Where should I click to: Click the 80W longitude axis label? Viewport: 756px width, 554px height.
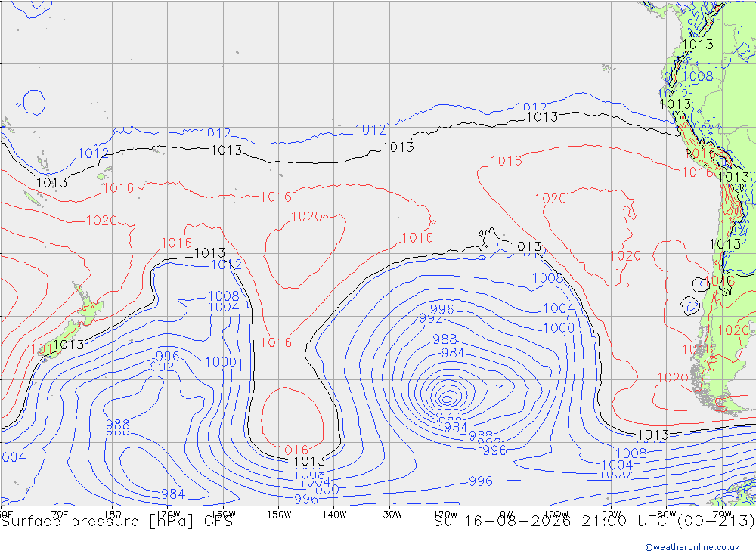667,515
